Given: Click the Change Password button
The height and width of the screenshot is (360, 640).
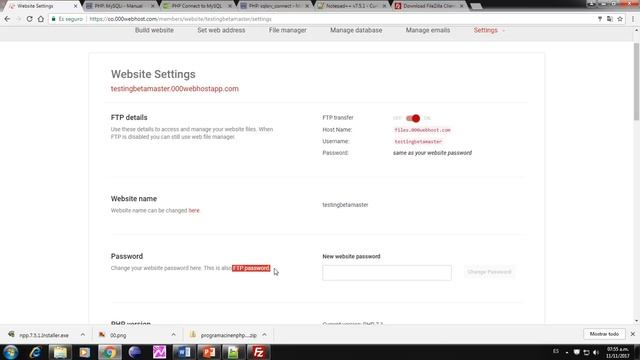Looking at the screenshot, I should 489,272.
